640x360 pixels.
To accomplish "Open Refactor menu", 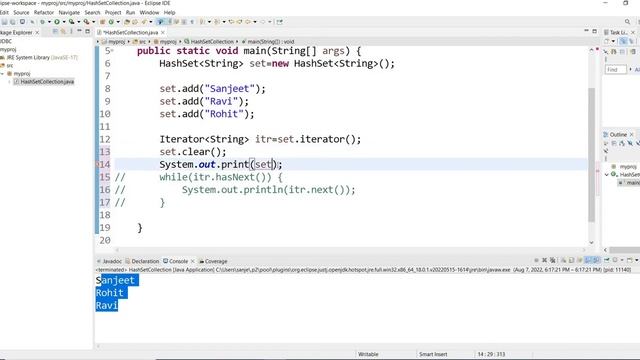I will 44,13.
